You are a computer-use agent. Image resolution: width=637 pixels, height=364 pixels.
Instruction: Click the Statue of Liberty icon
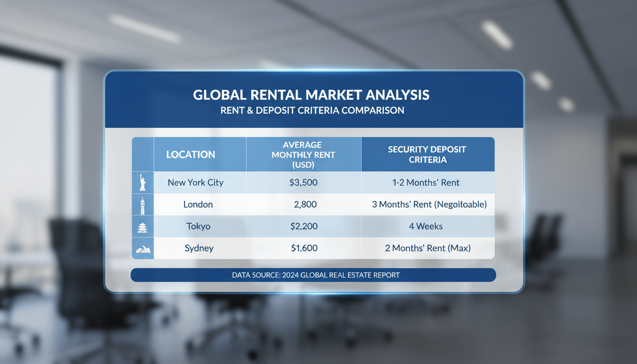pos(142,182)
